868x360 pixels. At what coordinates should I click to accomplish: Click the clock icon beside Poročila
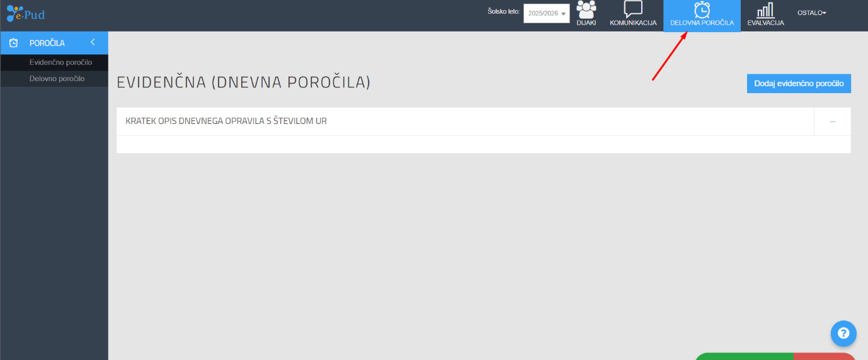click(13, 43)
